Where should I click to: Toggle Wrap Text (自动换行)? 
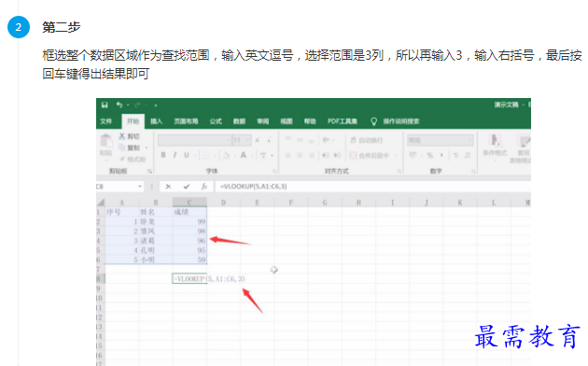(367, 140)
